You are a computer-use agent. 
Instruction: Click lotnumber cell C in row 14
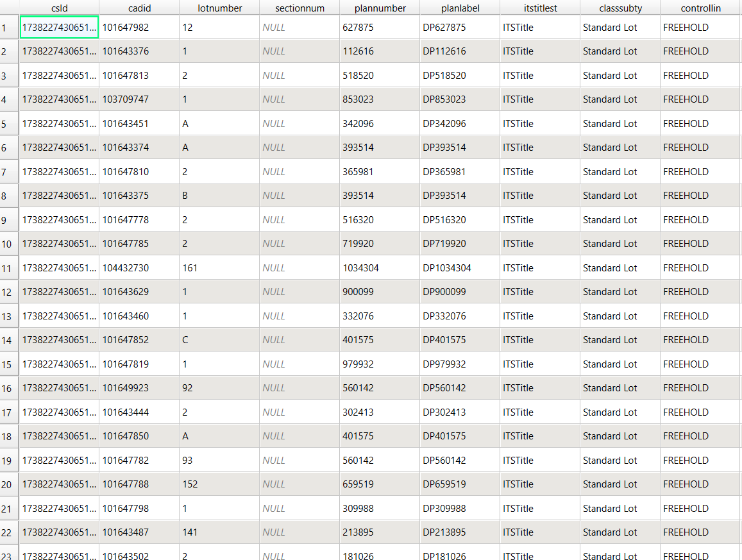(219, 340)
